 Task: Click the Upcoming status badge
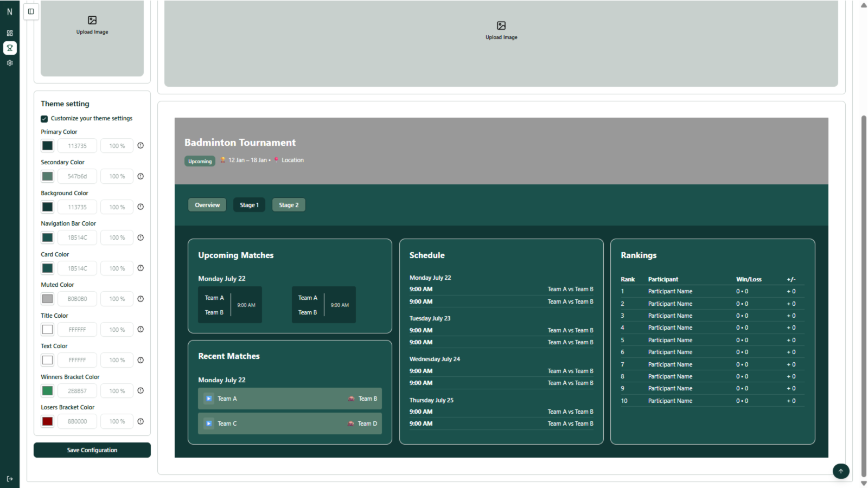[x=200, y=161]
